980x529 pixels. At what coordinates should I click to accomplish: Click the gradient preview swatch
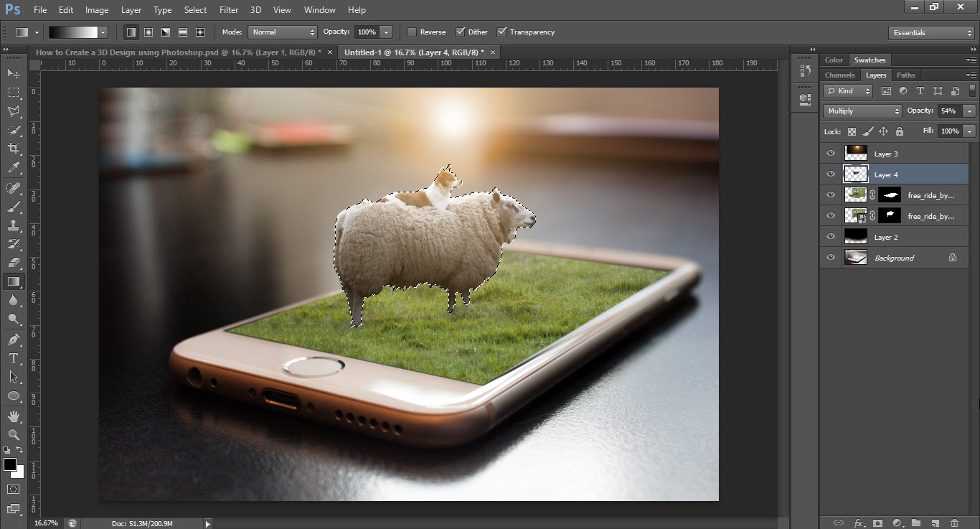click(x=72, y=32)
